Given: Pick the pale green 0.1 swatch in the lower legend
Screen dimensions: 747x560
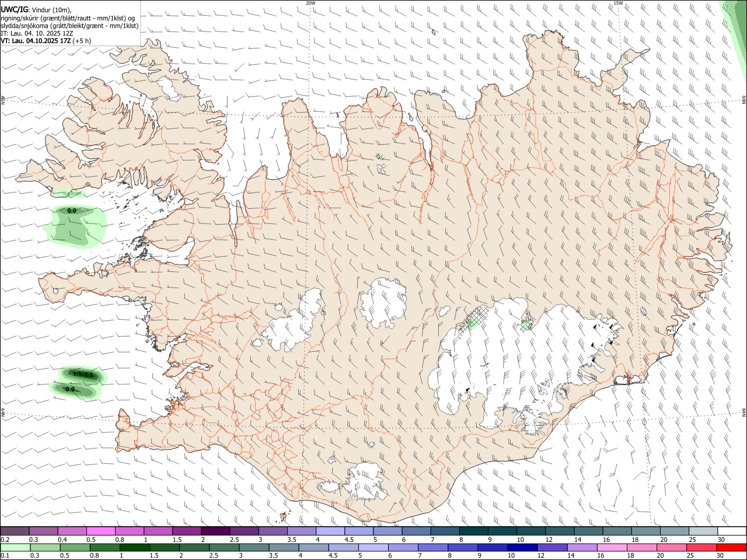Looking at the screenshot, I should 15,547.
